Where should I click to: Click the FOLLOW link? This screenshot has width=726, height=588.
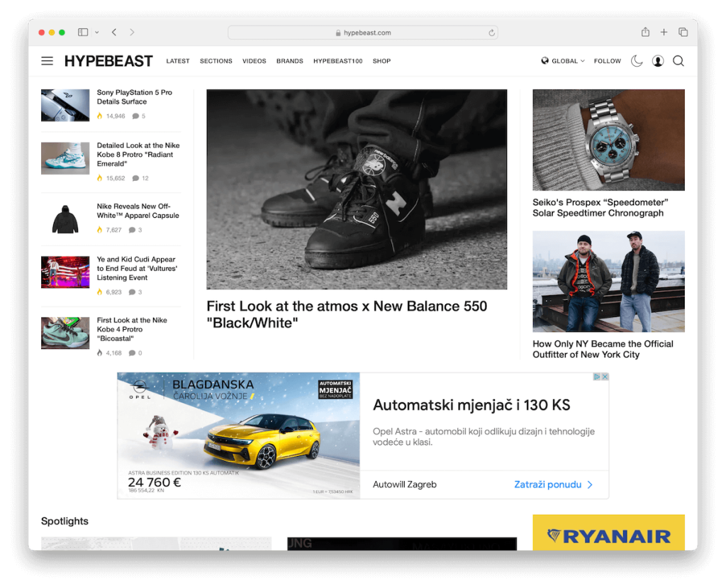[x=607, y=61]
